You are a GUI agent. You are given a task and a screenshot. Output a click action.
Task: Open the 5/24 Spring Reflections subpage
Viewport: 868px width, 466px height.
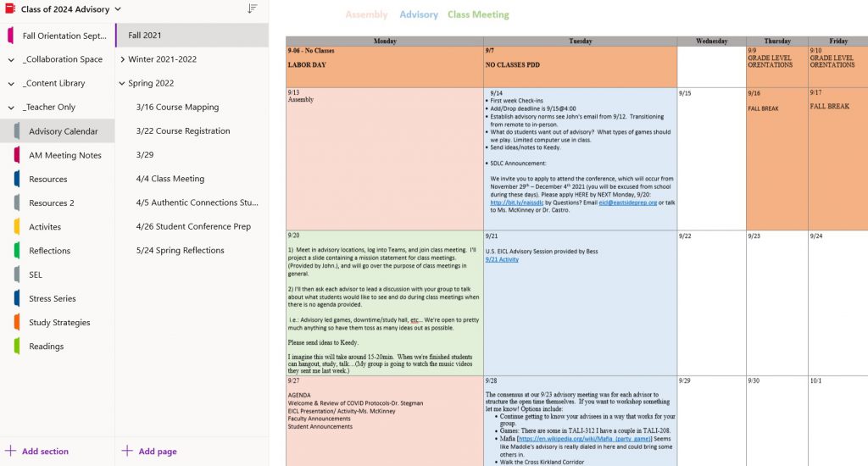click(x=180, y=250)
